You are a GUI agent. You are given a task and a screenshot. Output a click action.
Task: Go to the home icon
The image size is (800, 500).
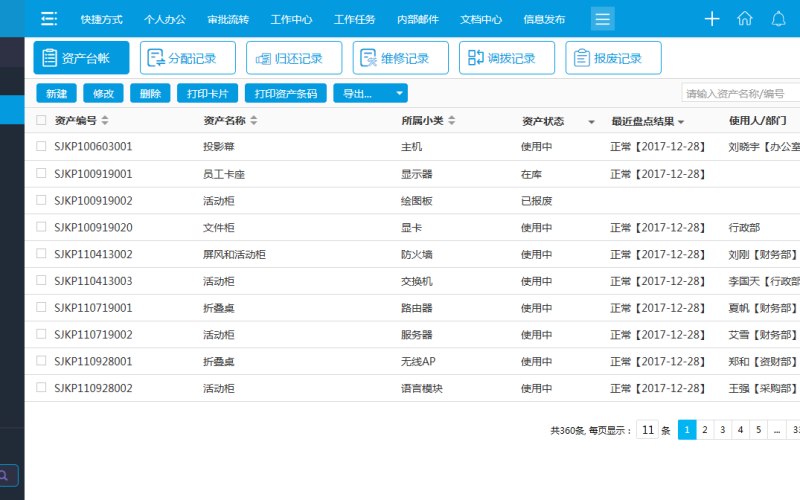tap(745, 19)
